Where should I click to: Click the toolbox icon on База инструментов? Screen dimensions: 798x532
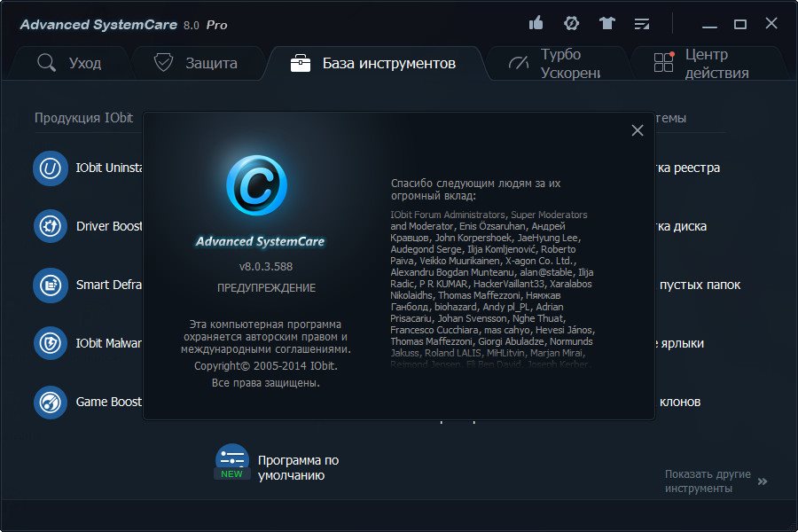[x=301, y=63]
